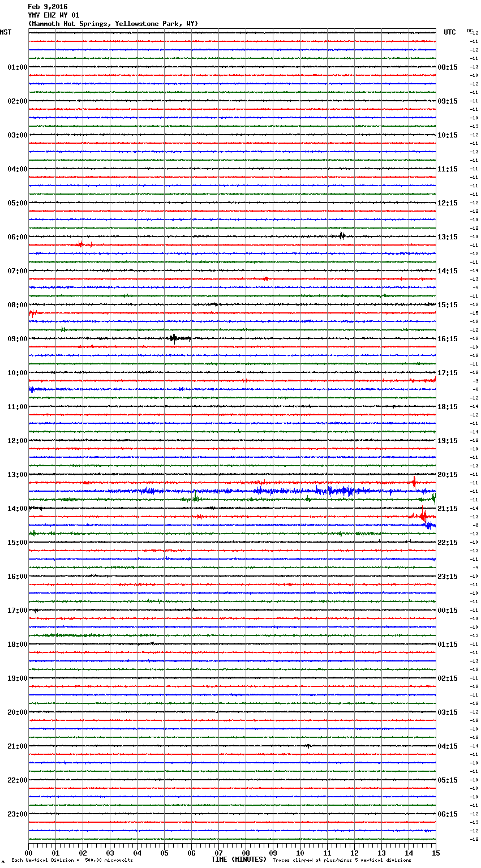Screen dimensions: 481x868
Task: Click the '10:15' UTC time label
Action: 448,135
